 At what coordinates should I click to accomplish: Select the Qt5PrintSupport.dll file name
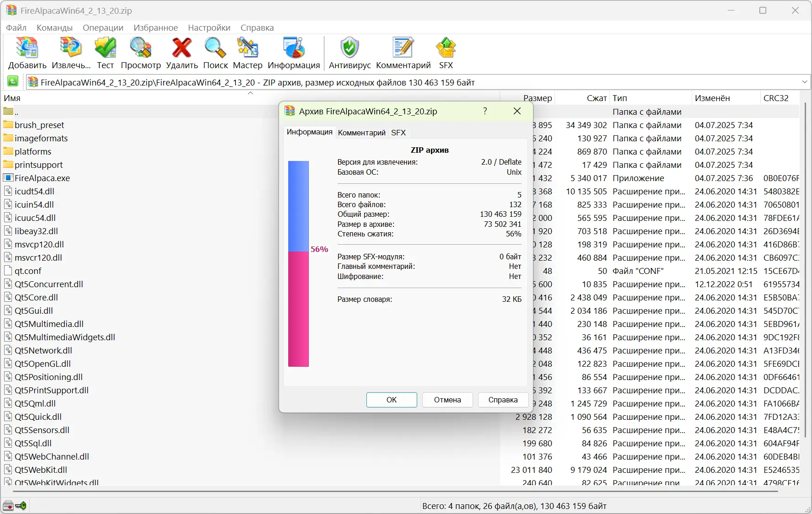(52, 390)
